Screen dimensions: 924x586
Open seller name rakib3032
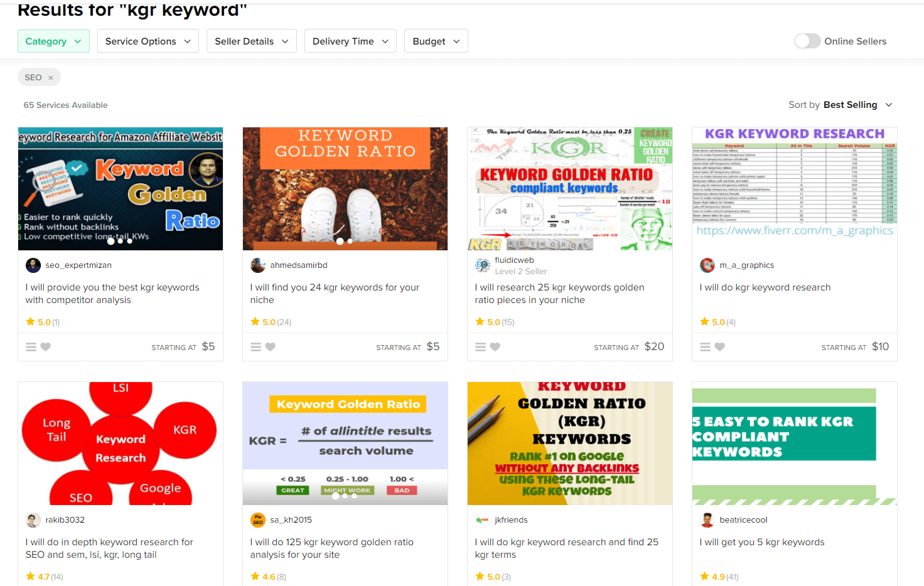65,520
